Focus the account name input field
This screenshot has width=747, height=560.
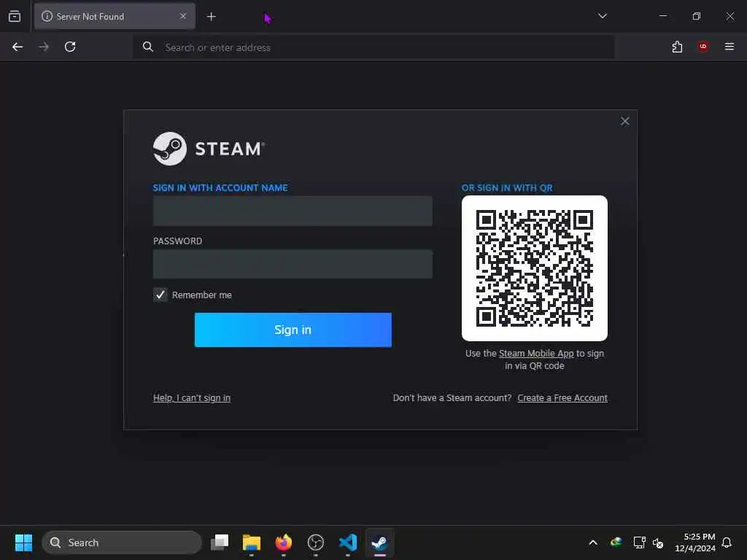(x=293, y=211)
